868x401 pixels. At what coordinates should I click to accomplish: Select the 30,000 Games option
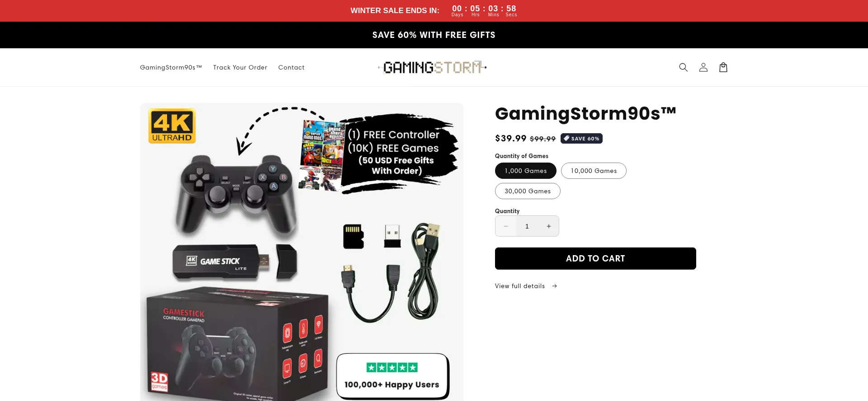528,191
